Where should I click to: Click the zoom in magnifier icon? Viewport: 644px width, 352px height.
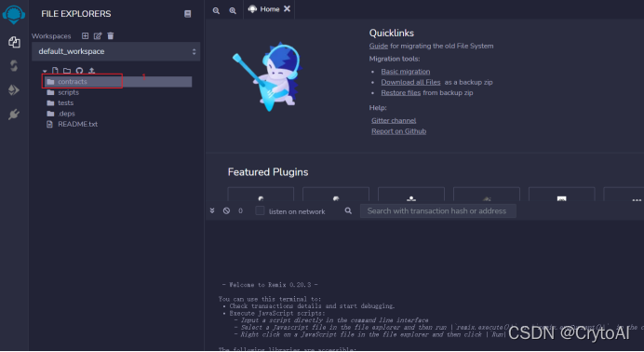[x=233, y=10]
